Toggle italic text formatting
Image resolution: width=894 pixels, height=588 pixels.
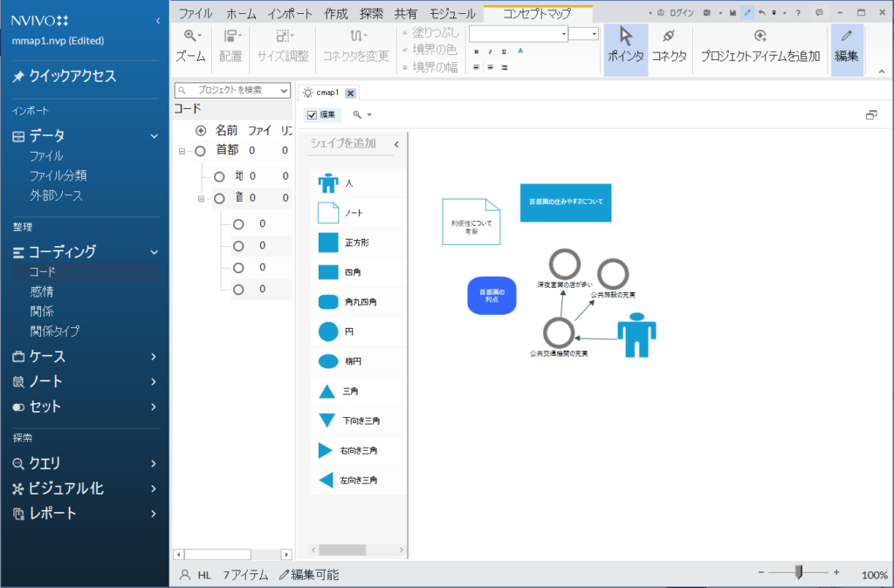(491, 51)
